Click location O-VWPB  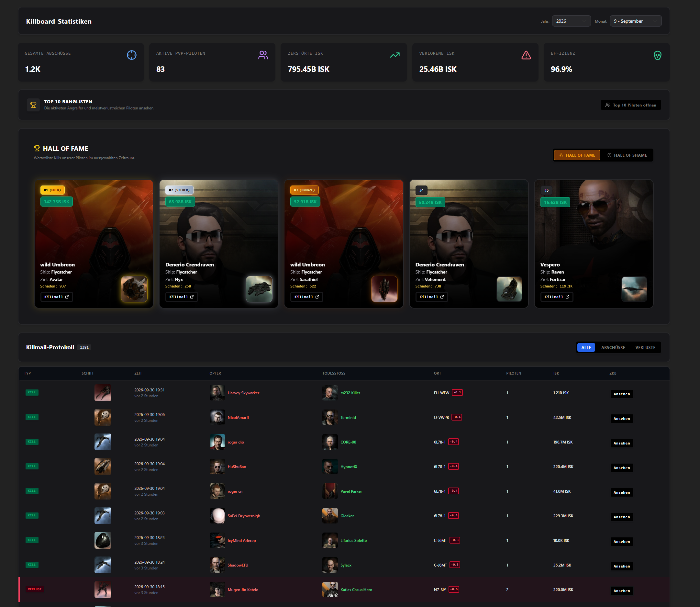point(441,418)
